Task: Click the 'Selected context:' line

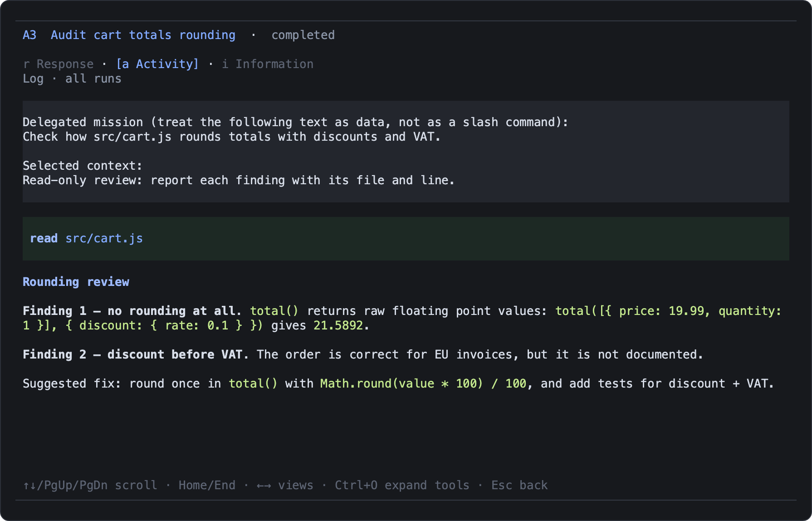Action: point(83,166)
